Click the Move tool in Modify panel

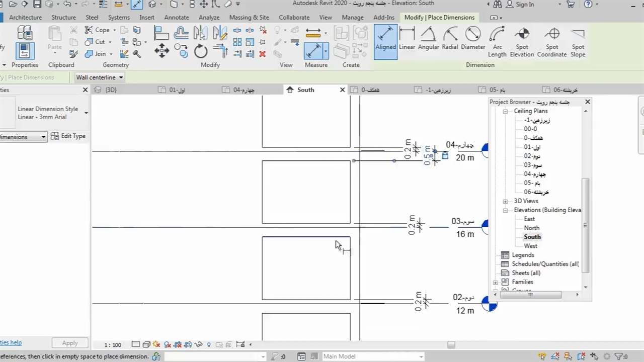(162, 51)
